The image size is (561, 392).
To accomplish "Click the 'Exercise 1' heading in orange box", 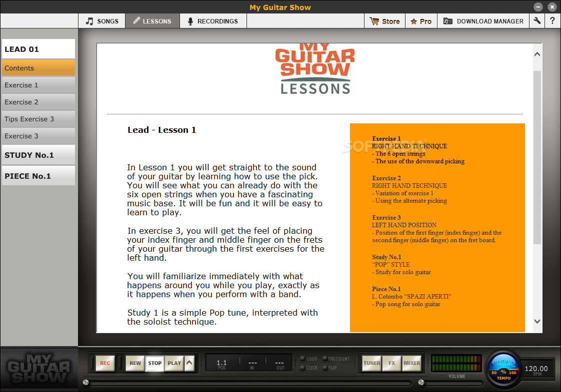I will pyautogui.click(x=386, y=139).
